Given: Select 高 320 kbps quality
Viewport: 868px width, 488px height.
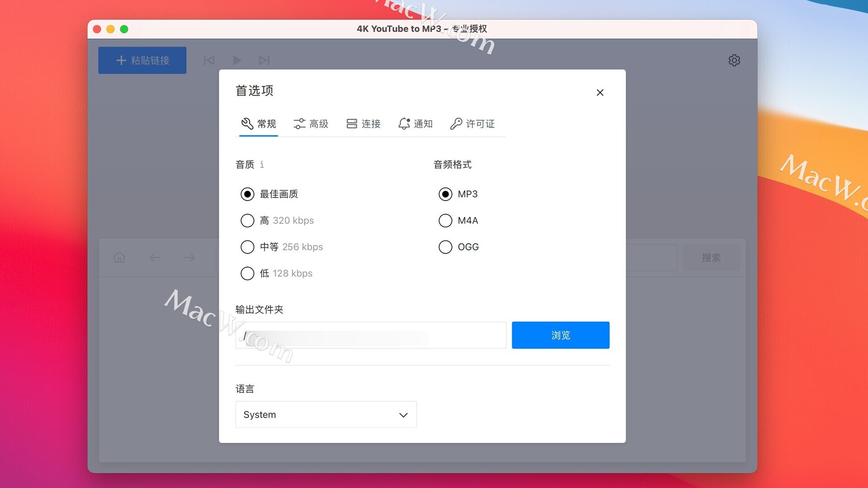Looking at the screenshot, I should pos(277,221).
